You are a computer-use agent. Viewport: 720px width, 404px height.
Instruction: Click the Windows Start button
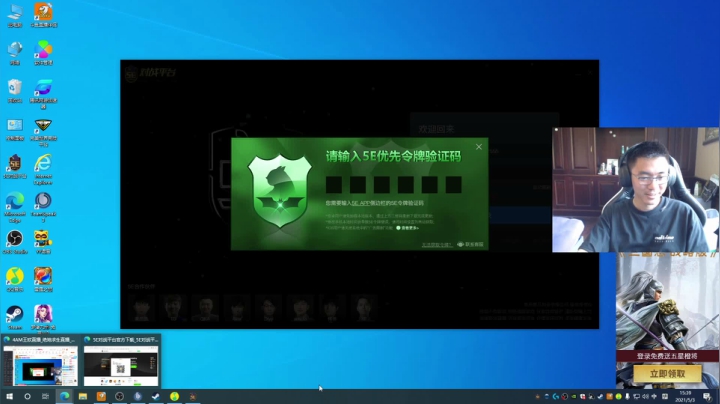pyautogui.click(x=9, y=396)
